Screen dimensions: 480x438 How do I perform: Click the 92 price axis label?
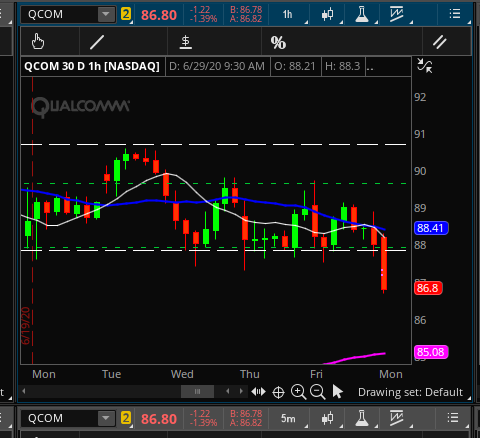[x=420, y=97]
